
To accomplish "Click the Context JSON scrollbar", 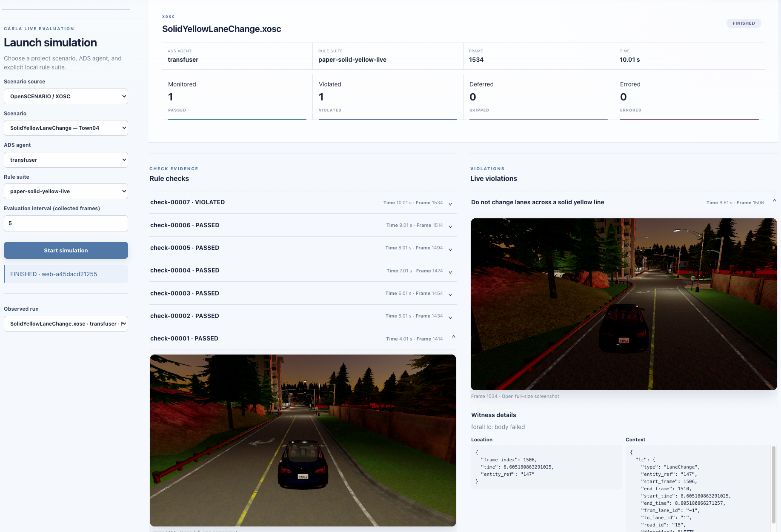I will coord(774,485).
